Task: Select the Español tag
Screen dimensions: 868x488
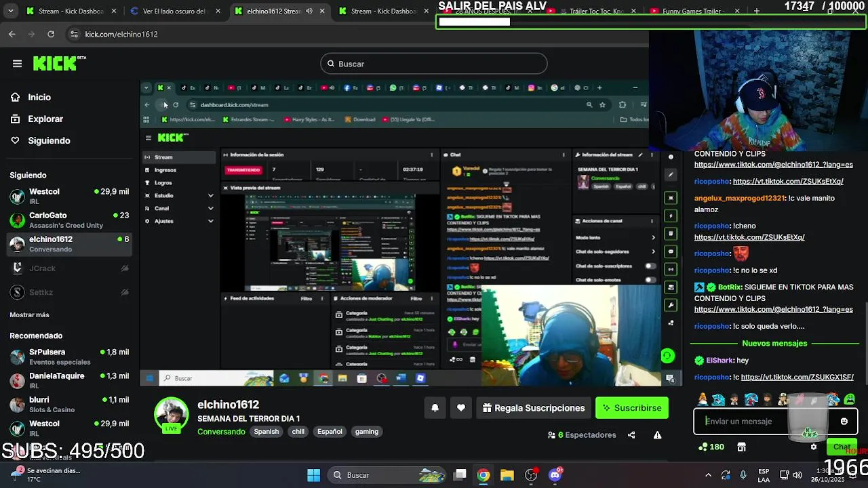Action: tap(330, 432)
